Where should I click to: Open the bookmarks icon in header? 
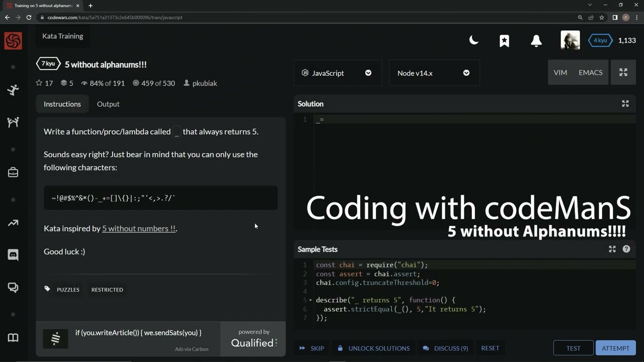(504, 41)
